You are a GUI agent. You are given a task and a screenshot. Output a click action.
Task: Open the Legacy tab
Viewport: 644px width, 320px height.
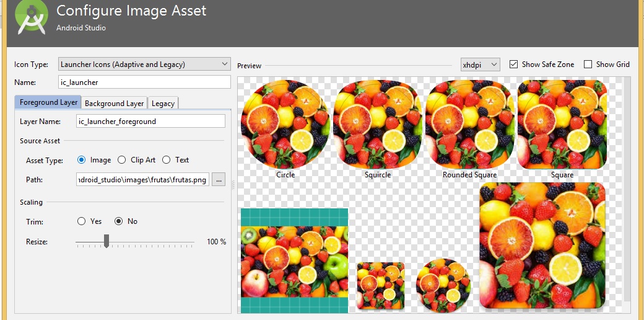(163, 104)
